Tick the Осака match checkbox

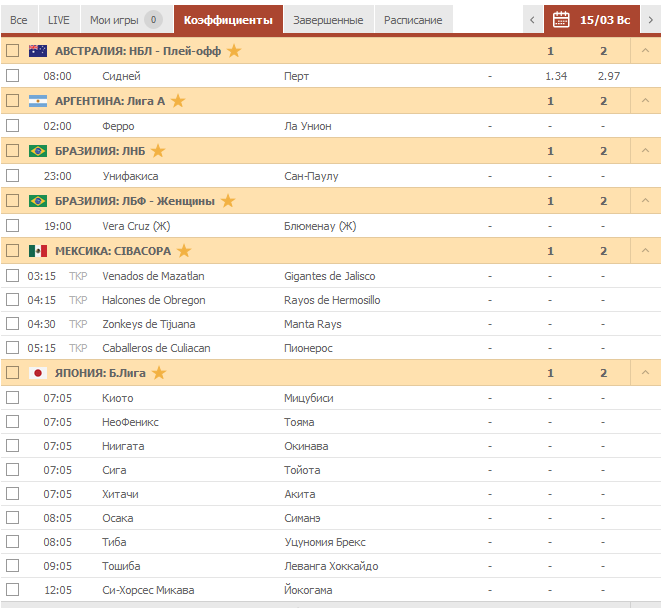tap(12, 518)
